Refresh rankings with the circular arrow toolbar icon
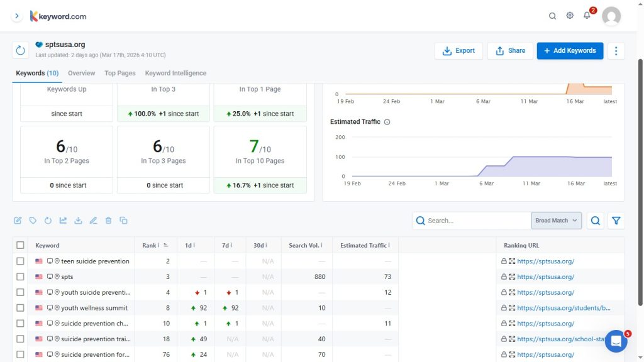This screenshot has width=644, height=362. click(x=48, y=220)
